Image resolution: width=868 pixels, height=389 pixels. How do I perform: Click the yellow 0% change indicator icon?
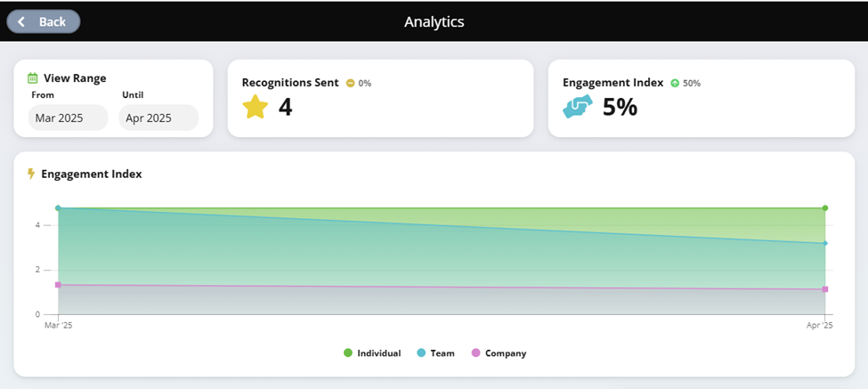350,83
